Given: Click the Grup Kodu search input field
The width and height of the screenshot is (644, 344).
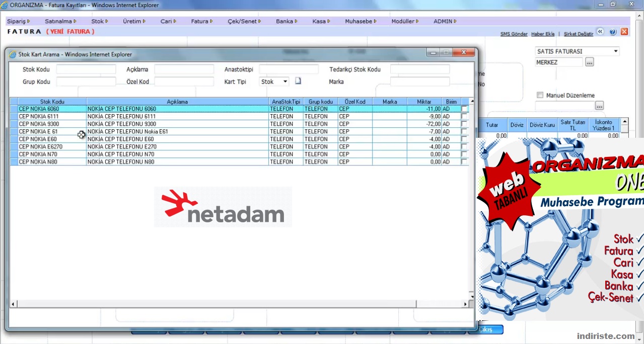Looking at the screenshot, I should (x=86, y=81).
